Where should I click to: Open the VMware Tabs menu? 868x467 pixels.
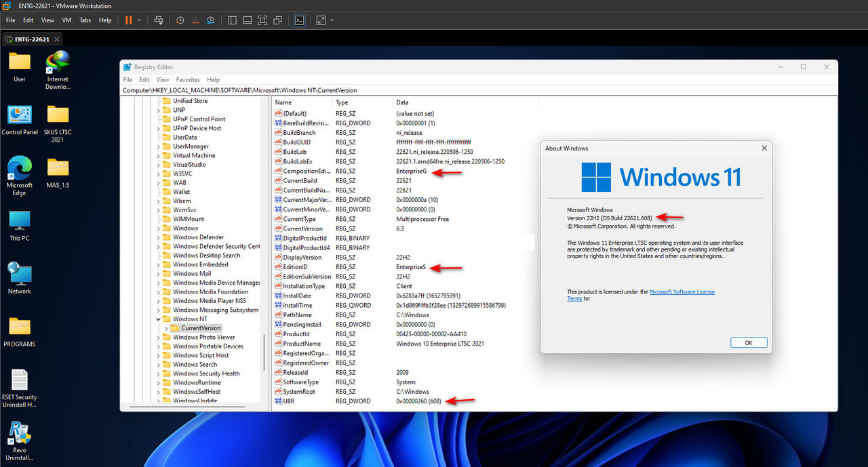pos(85,20)
